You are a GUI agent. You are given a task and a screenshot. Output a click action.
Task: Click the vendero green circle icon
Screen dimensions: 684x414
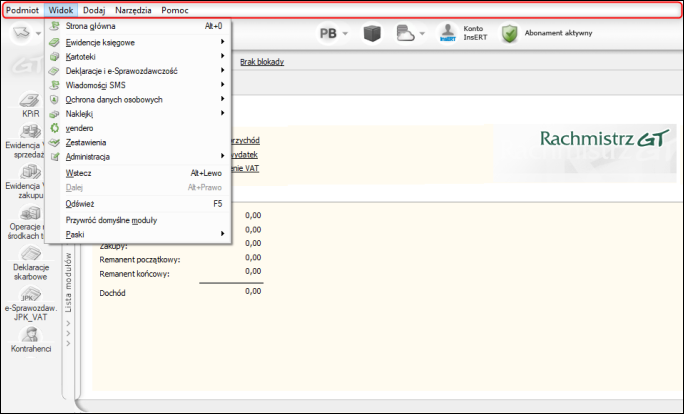coord(54,128)
